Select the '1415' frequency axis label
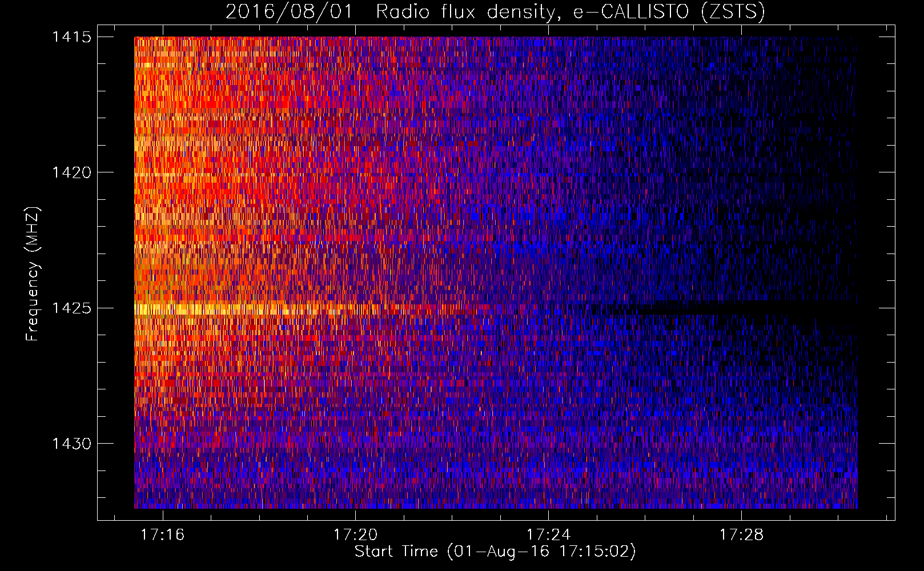 [71, 37]
